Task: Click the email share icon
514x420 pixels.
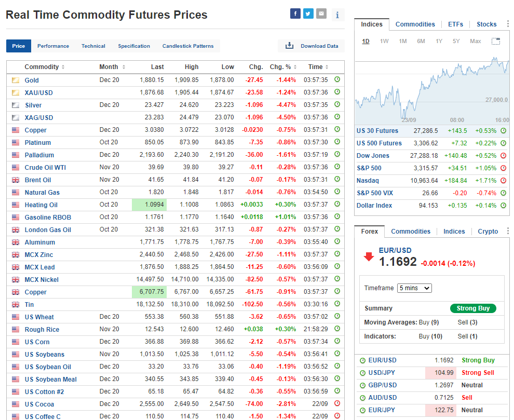Action: pyautogui.click(x=321, y=14)
